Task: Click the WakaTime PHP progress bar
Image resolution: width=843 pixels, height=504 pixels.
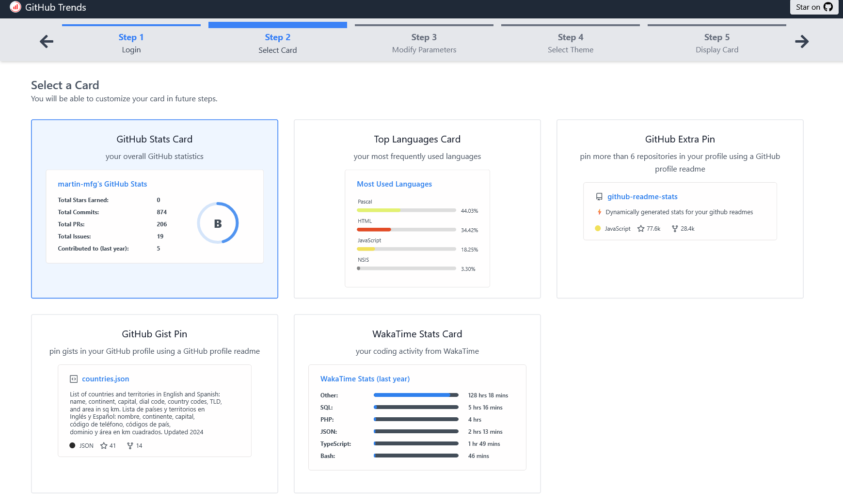Action: [416, 420]
